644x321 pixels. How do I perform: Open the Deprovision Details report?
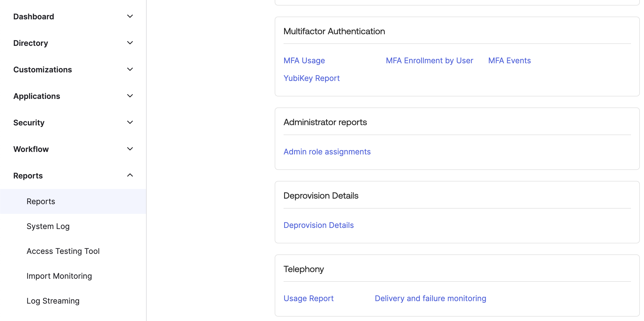pos(318,225)
